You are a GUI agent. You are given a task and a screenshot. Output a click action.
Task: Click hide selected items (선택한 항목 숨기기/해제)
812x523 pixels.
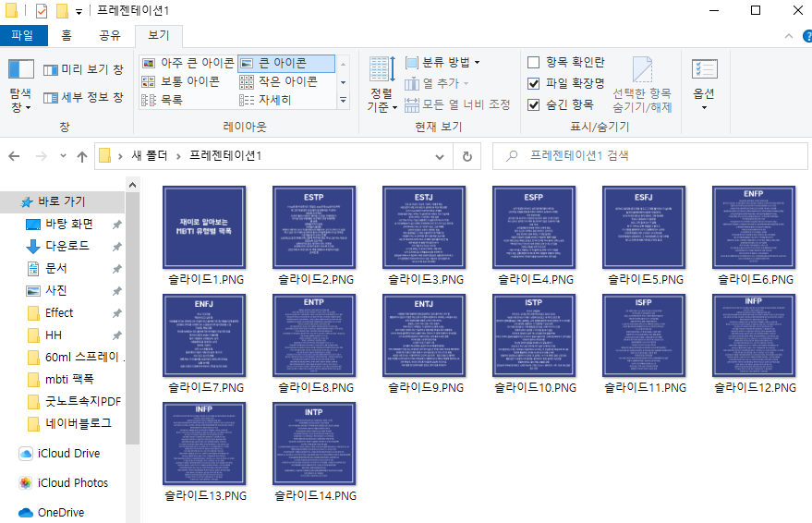(x=642, y=85)
